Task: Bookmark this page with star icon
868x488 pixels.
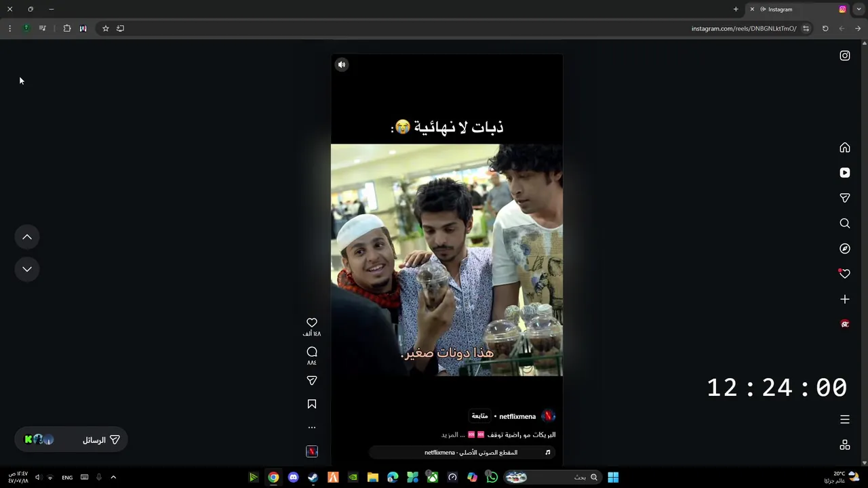Action: click(105, 28)
